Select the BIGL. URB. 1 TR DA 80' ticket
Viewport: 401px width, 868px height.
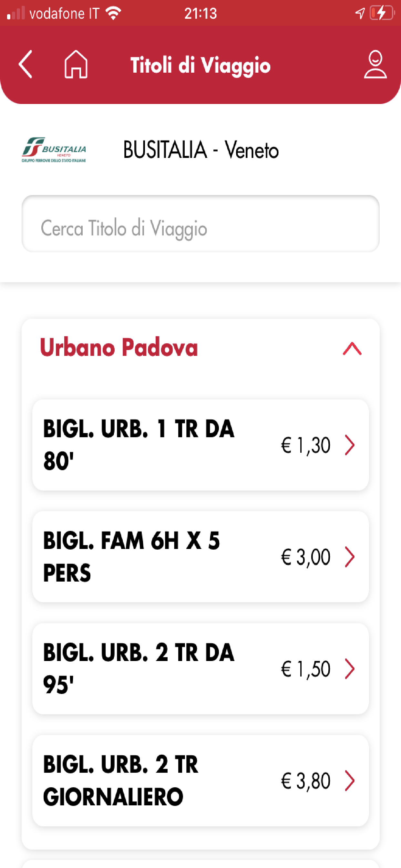point(139,445)
